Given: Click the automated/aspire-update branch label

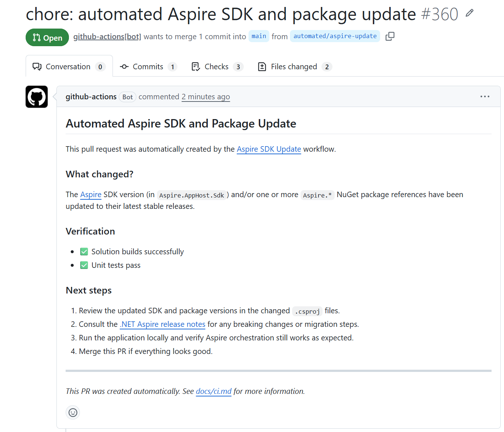Looking at the screenshot, I should (x=335, y=36).
